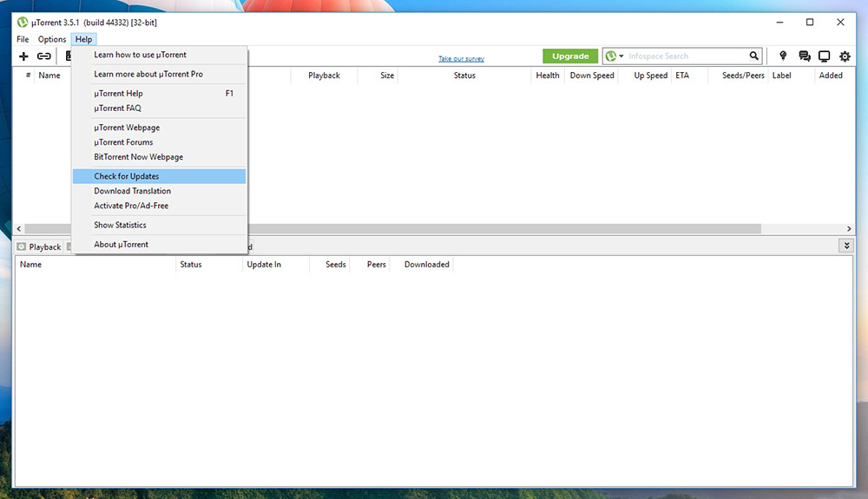This screenshot has height=499, width=868.
Task: Open the File menu
Action: pos(23,39)
